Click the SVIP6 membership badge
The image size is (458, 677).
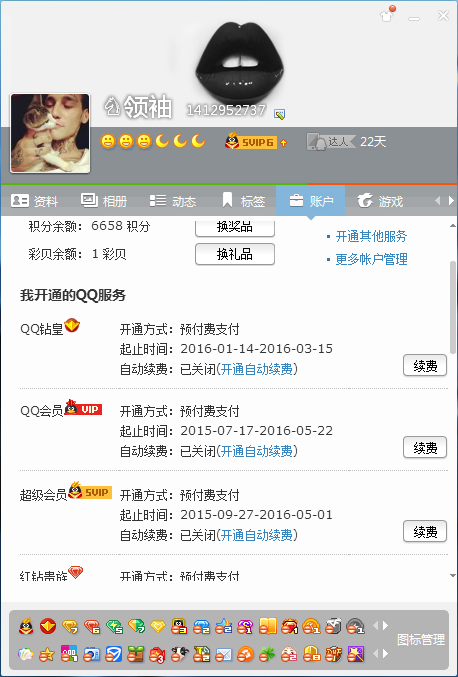250,142
